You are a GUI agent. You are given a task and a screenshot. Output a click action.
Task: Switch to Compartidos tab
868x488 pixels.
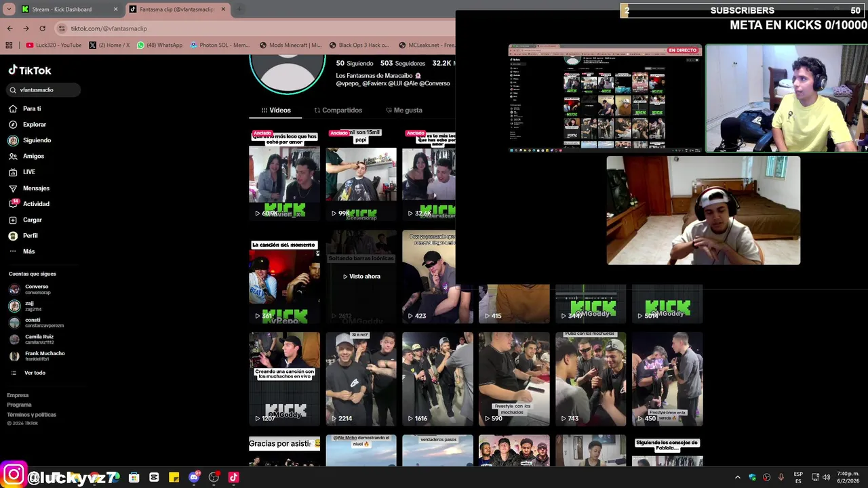(338, 110)
